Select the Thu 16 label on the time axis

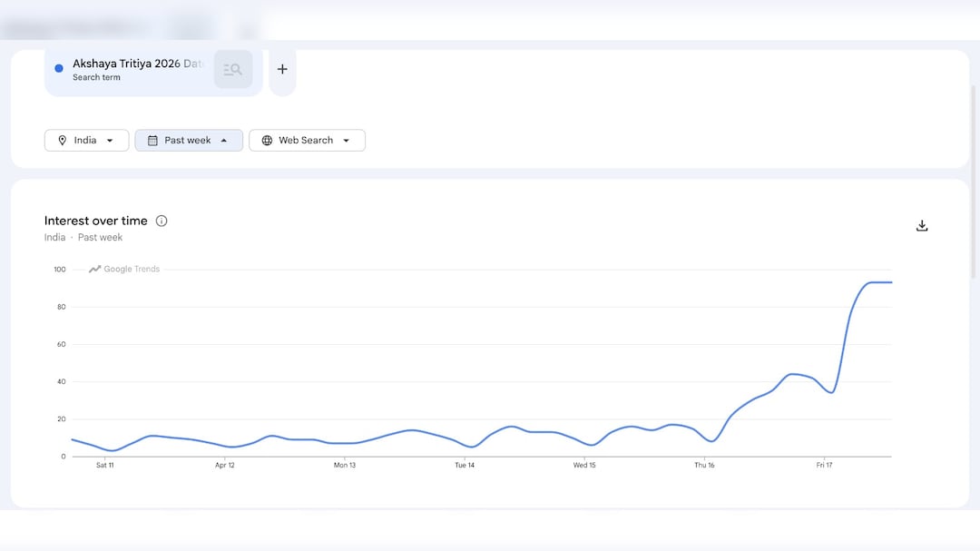pyautogui.click(x=704, y=466)
